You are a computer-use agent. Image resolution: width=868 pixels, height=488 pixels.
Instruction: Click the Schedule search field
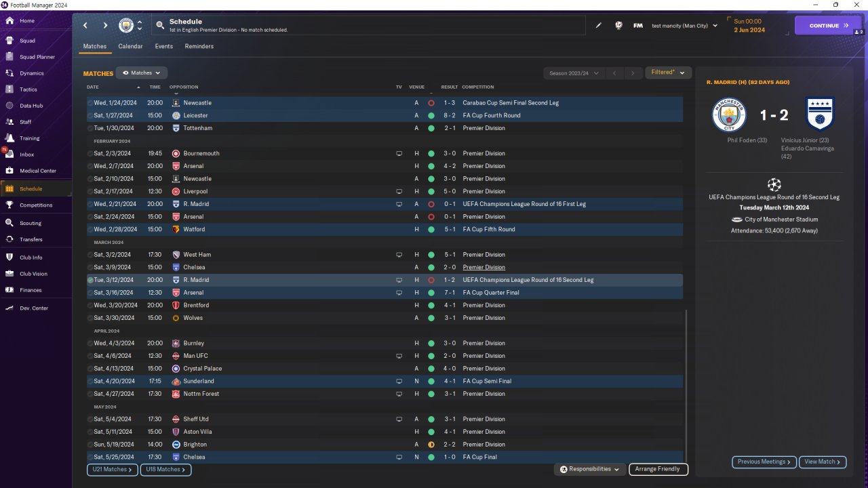click(x=368, y=26)
